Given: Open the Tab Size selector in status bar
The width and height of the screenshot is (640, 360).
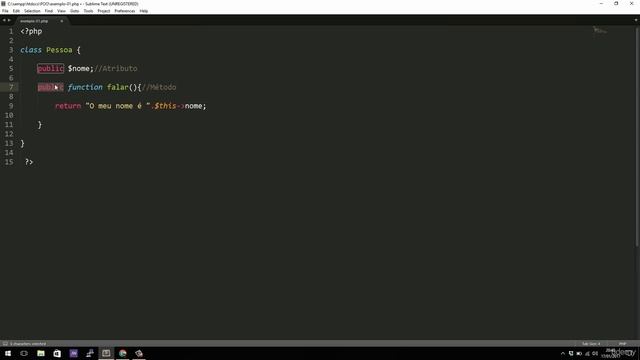Looking at the screenshot, I should tap(591, 344).
